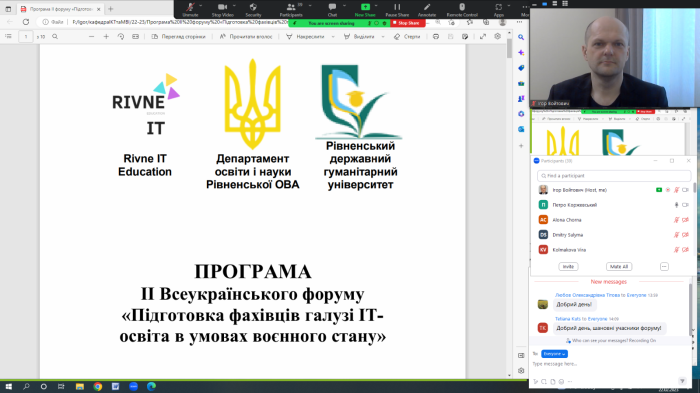Open new browser tab with plus button
This screenshot has width=700, height=393.
pos(111,8)
